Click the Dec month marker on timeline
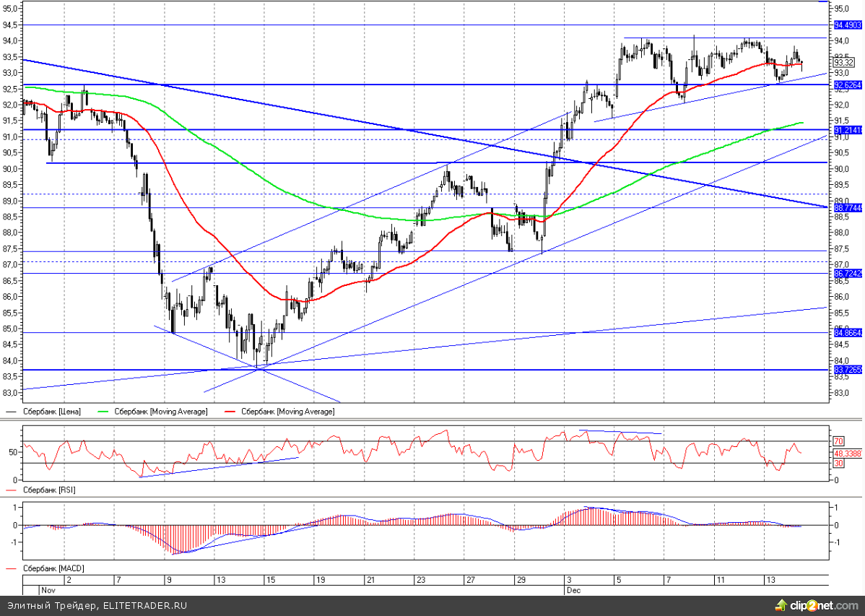The width and height of the screenshot is (865, 616). click(571, 589)
